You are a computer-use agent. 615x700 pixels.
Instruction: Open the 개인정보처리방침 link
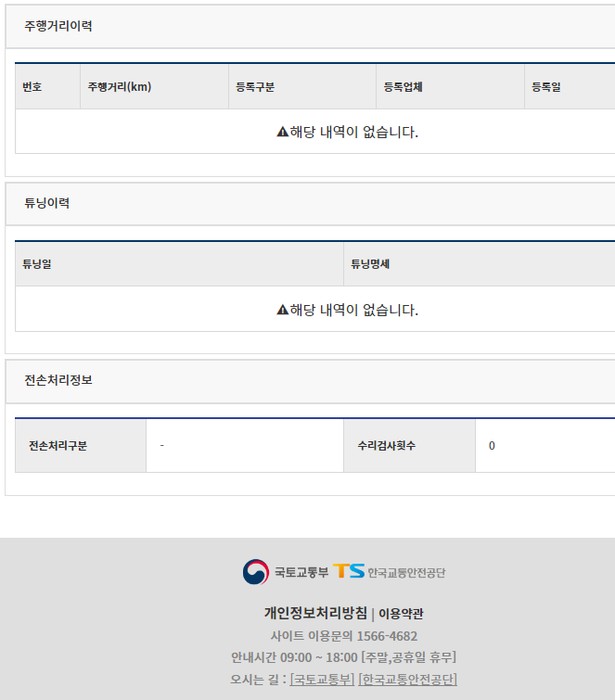315,613
